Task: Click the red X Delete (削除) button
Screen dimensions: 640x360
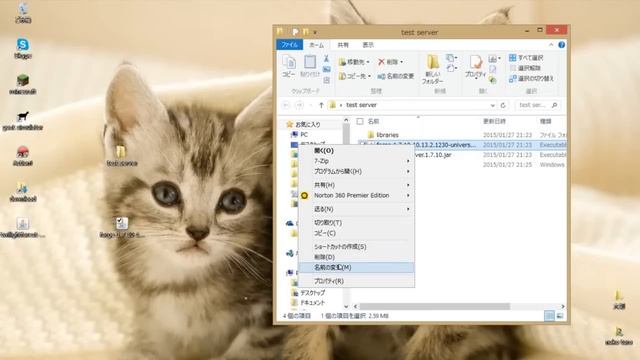Action: click(390, 62)
